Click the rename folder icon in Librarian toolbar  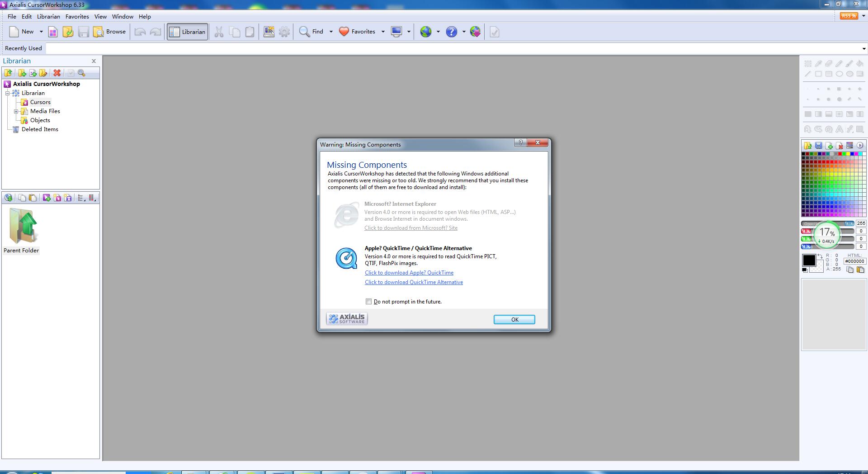[43, 73]
